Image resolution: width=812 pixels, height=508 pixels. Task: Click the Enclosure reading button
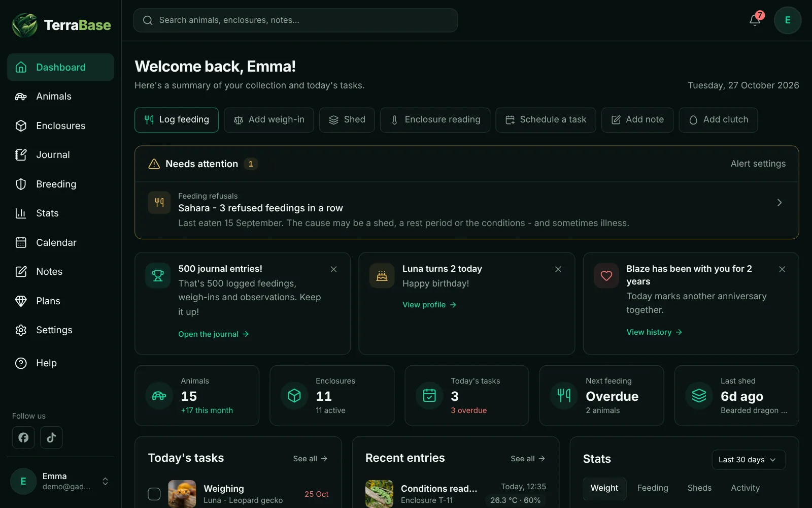(435, 120)
